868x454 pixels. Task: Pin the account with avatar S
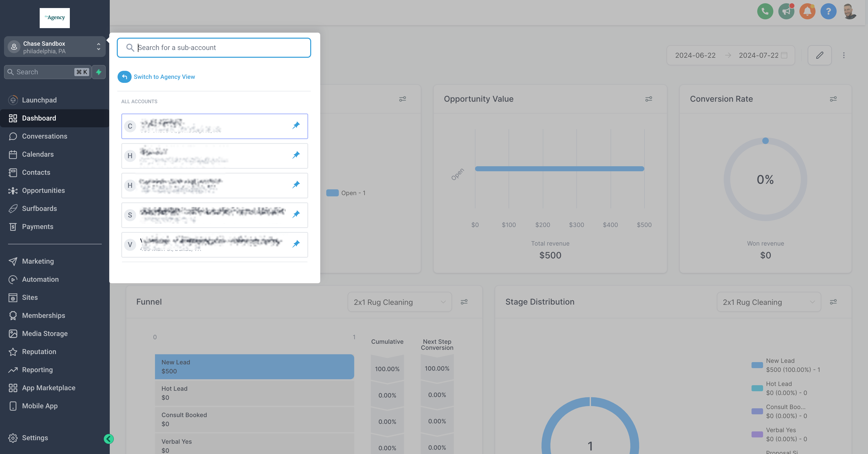pyautogui.click(x=296, y=214)
